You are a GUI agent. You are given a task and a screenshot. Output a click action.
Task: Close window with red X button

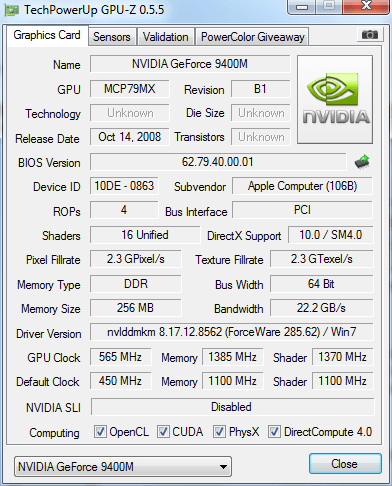(x=367, y=6)
